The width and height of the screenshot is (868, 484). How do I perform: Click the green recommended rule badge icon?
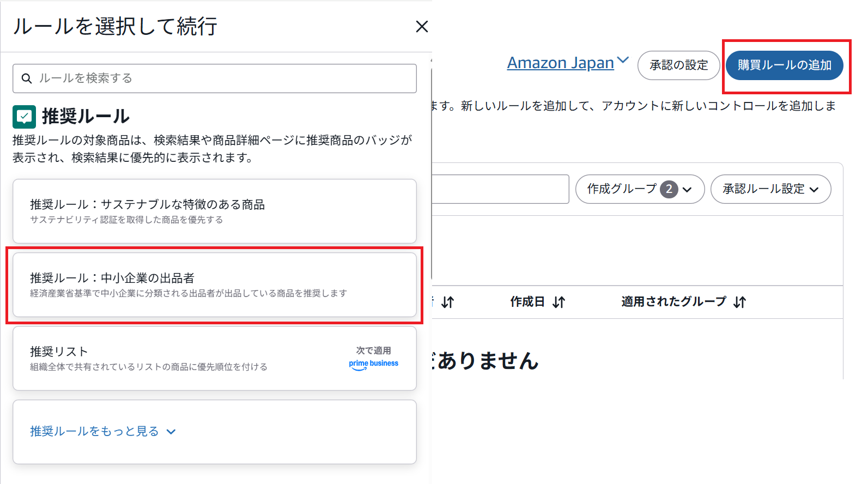tap(24, 117)
